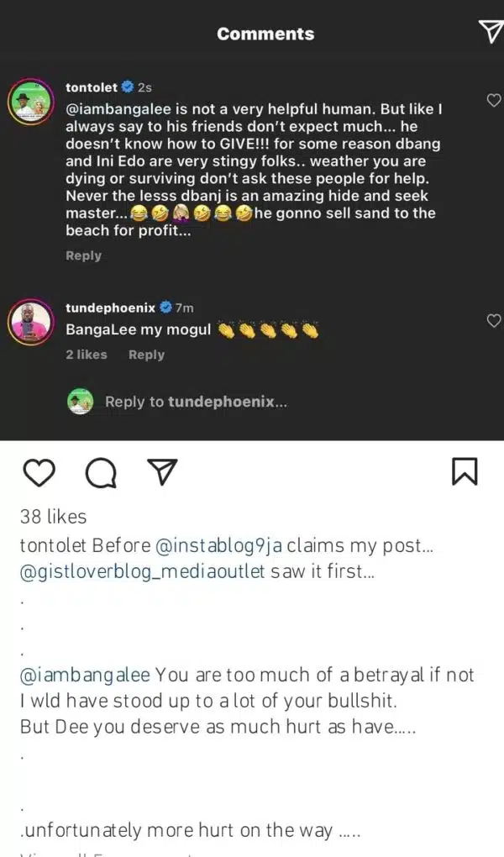
Task: Like the post with the heart icon
Action: [x=38, y=473]
